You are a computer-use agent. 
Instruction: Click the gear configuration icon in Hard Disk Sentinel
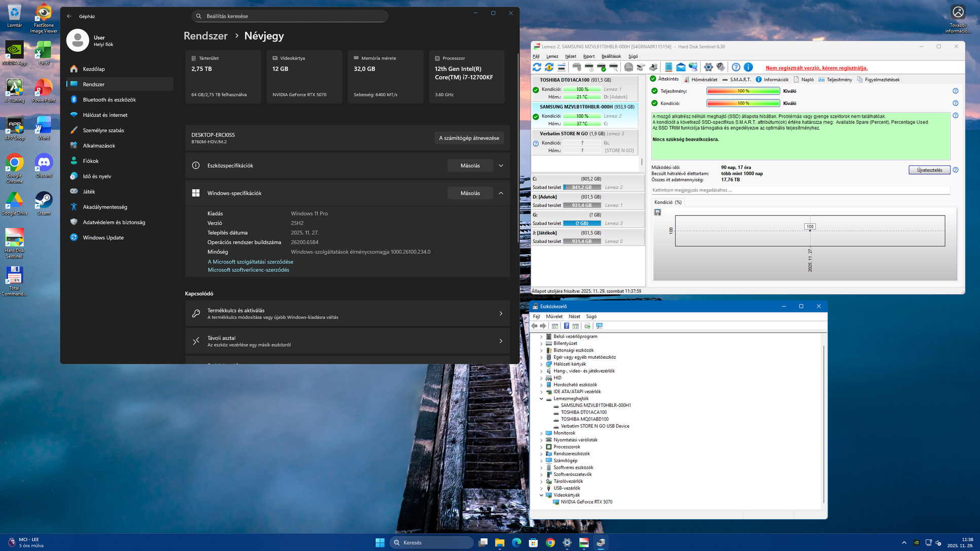pyautogui.click(x=708, y=67)
